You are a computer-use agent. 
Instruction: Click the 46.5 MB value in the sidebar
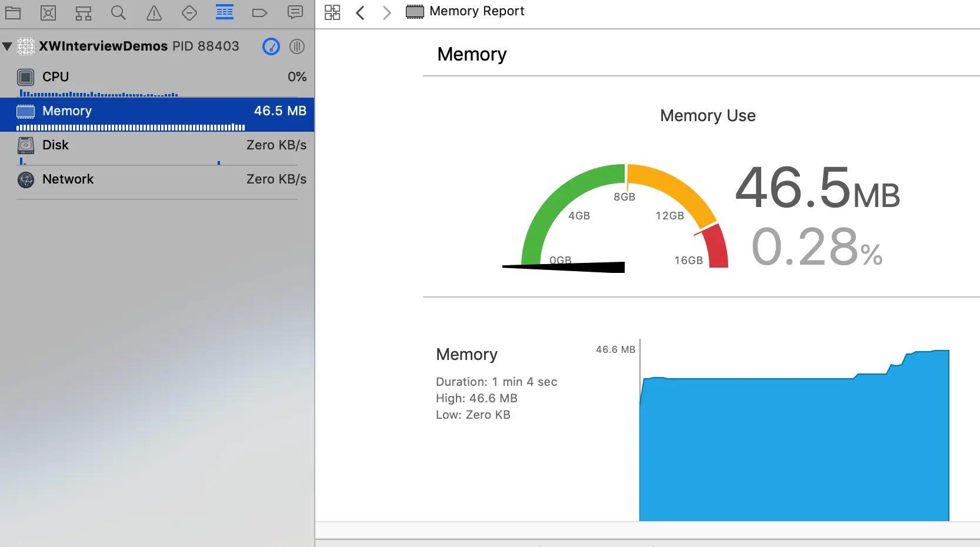[x=280, y=111]
